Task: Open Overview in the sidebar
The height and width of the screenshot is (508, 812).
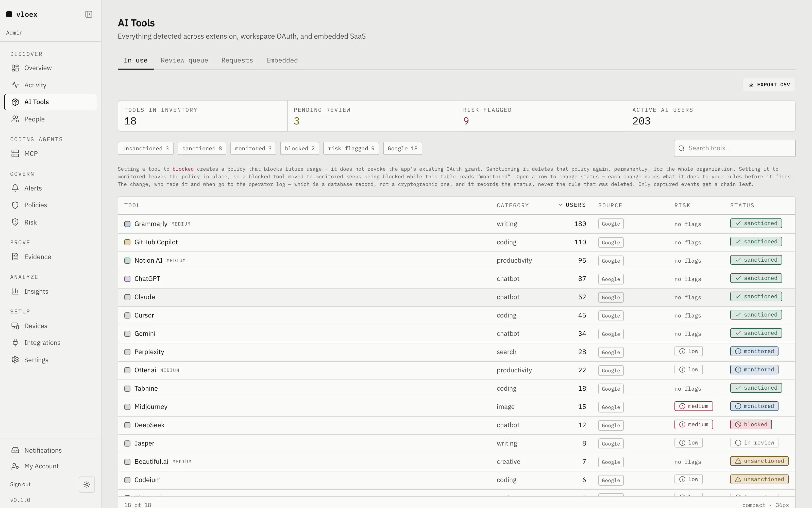Action: (51, 68)
